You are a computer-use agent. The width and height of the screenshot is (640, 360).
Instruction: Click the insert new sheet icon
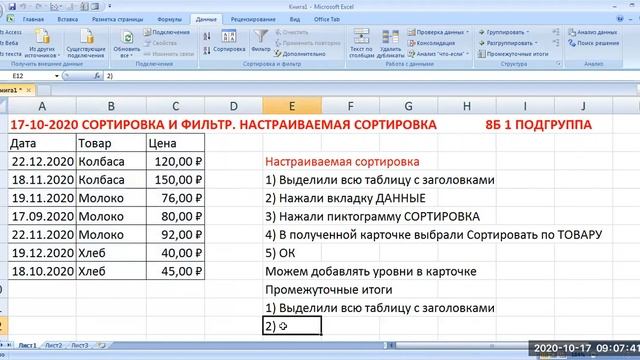[101, 345]
